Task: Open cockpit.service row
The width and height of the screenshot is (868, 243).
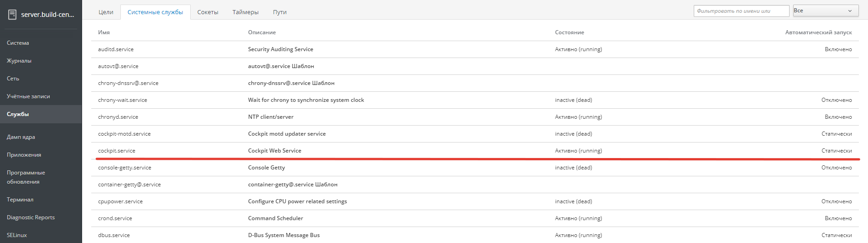Action: pos(475,151)
